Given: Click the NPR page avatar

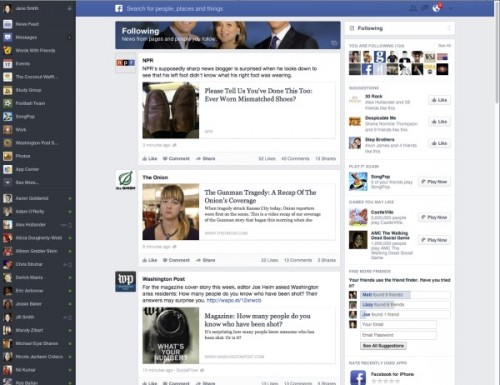Looking at the screenshot, I should (125, 63).
